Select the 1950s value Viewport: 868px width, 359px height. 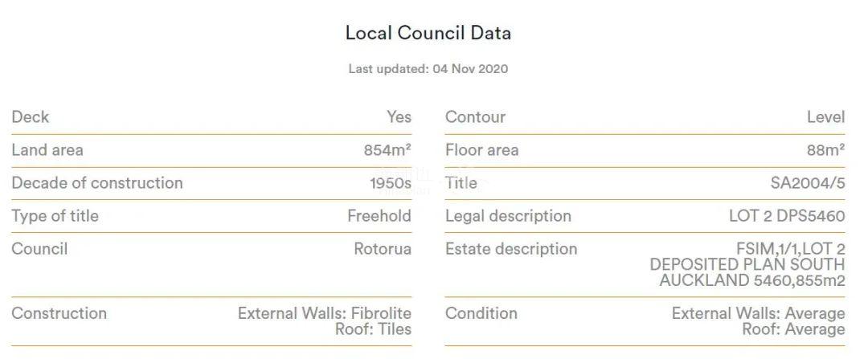tap(391, 183)
